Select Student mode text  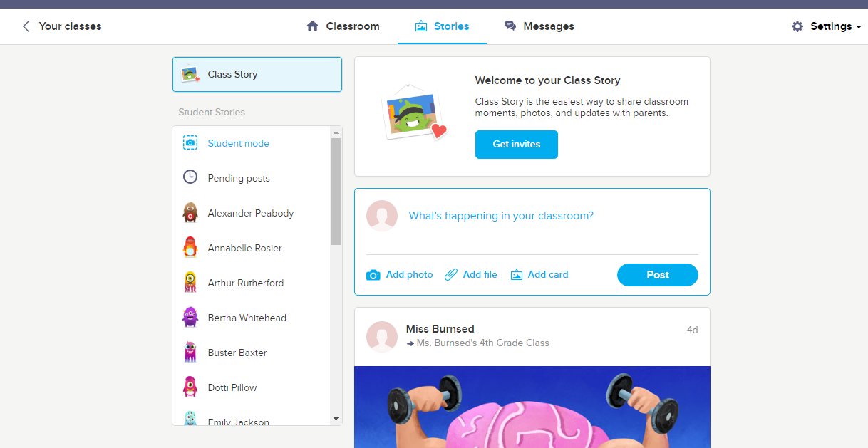239,143
